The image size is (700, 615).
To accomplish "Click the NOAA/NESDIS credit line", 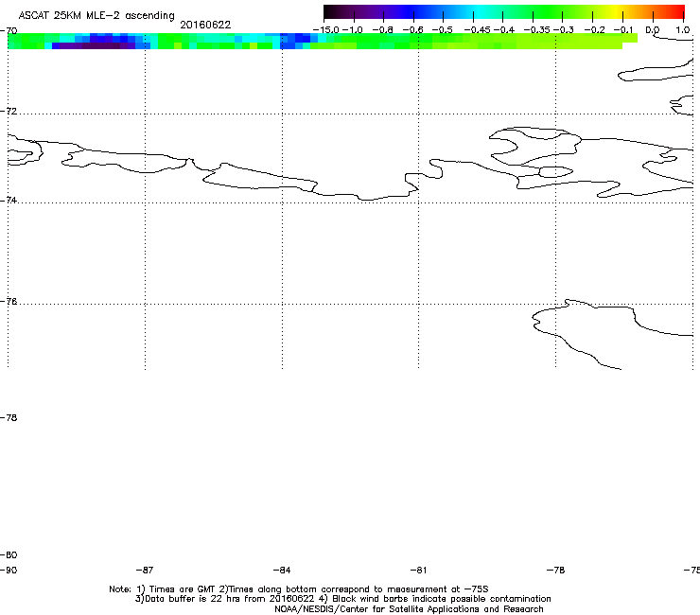I will 409,609.
